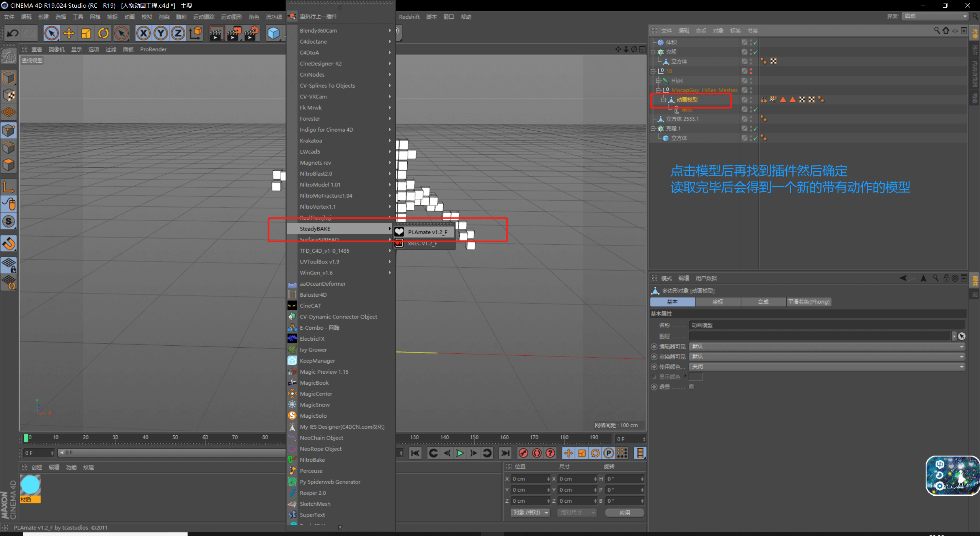Collapse the 克隆.1 tree node
980x536 pixels.
click(653, 129)
